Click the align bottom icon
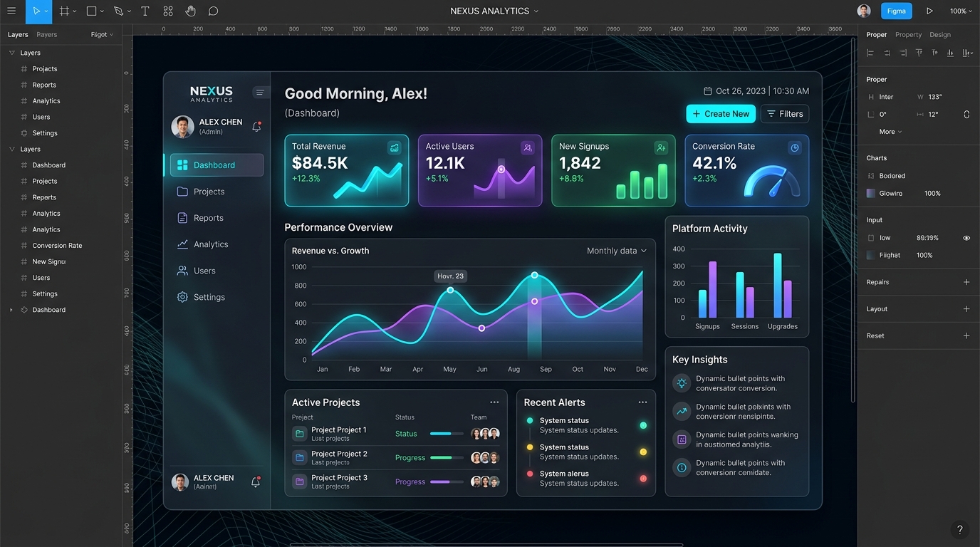980x547 pixels. (x=951, y=53)
